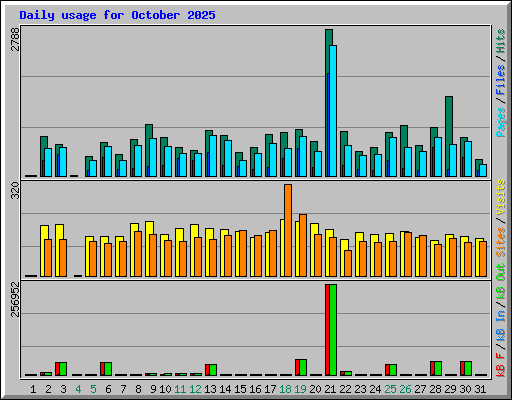Click the 320 axis value label
The height and width of the screenshot is (400, 512).
pos(15,191)
